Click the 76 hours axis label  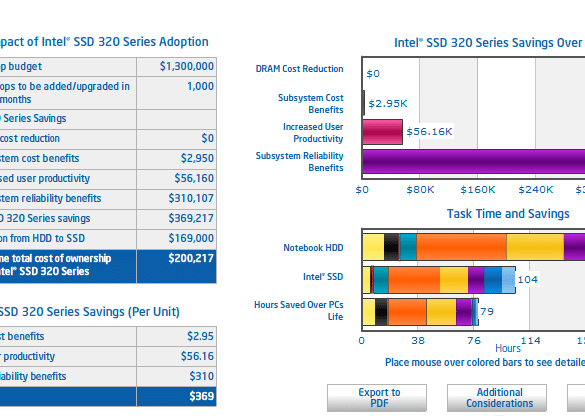pyautogui.click(x=474, y=341)
